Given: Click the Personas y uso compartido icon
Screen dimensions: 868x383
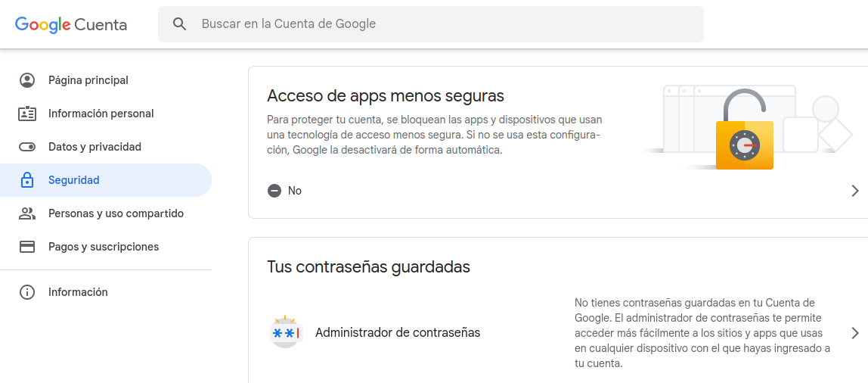Looking at the screenshot, I should (27, 213).
